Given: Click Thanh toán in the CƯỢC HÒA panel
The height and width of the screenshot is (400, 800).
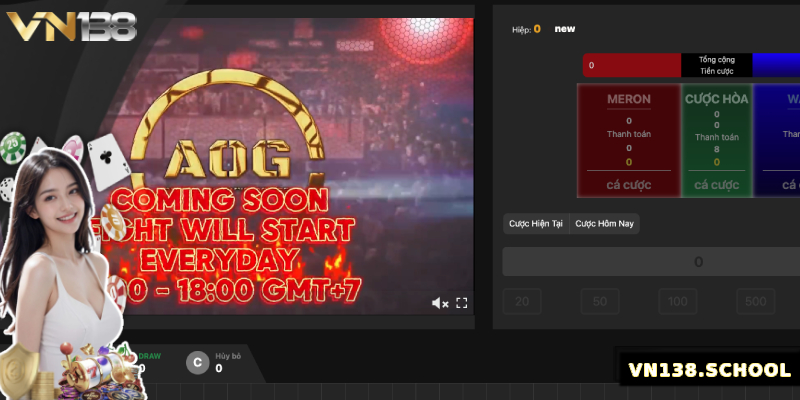Looking at the screenshot, I should (716, 137).
